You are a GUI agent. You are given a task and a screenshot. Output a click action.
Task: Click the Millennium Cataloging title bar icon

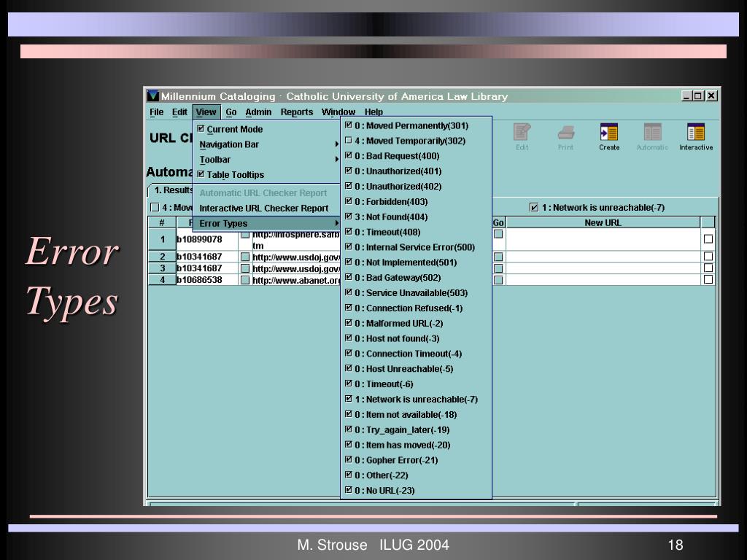(152, 96)
